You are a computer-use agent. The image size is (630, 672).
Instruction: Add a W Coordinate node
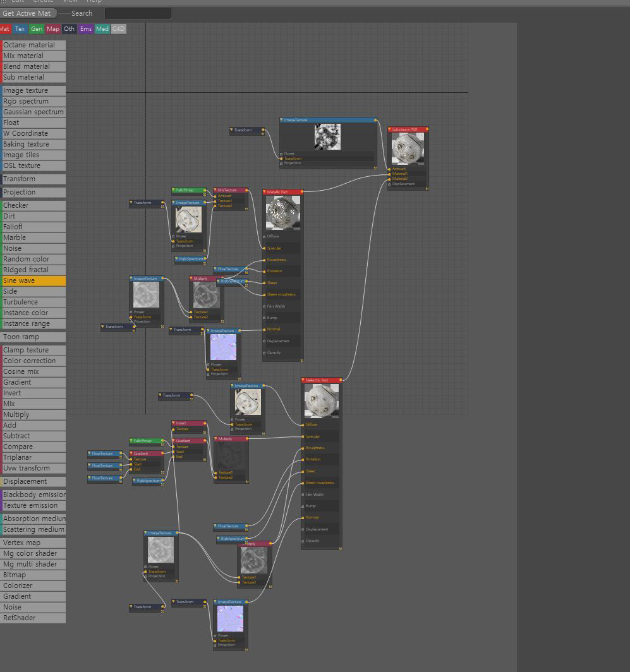point(33,133)
